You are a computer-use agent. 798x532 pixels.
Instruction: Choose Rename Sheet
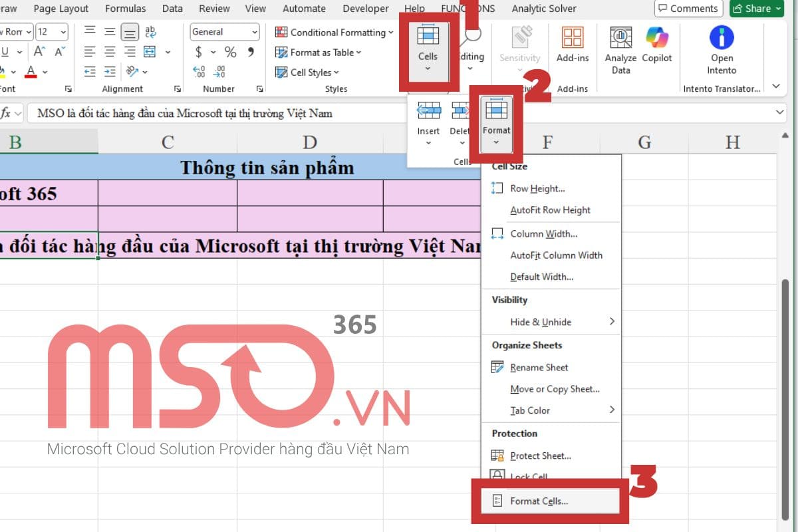point(551,367)
